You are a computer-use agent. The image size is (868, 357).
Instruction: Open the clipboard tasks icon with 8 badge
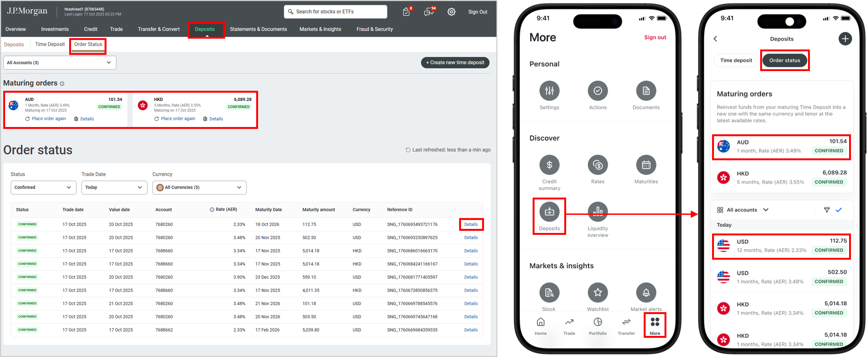click(406, 12)
